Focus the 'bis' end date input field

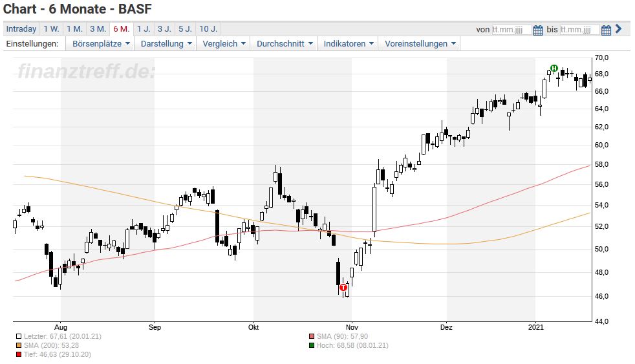pos(579,30)
